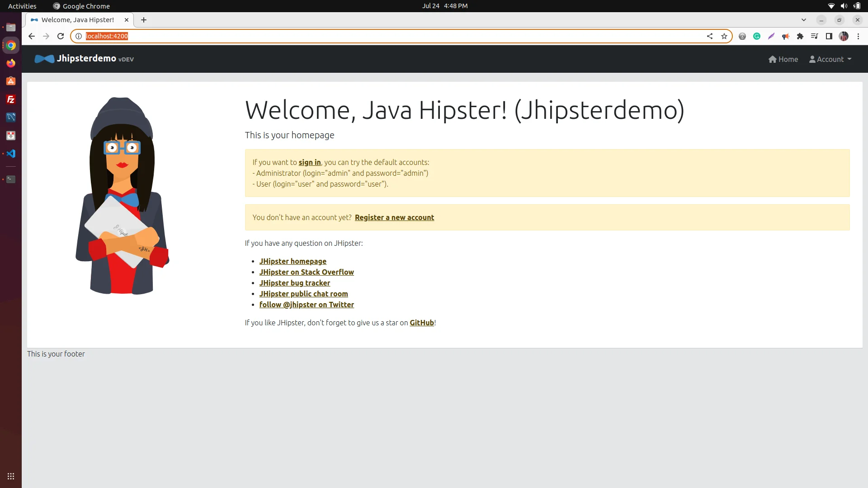The width and height of the screenshot is (868, 488).
Task: Click the User default account line
Action: 321,184
